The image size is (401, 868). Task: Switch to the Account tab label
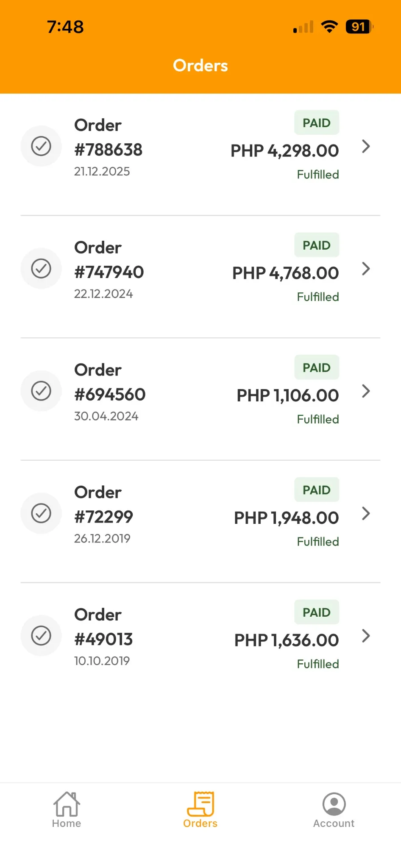point(334,823)
